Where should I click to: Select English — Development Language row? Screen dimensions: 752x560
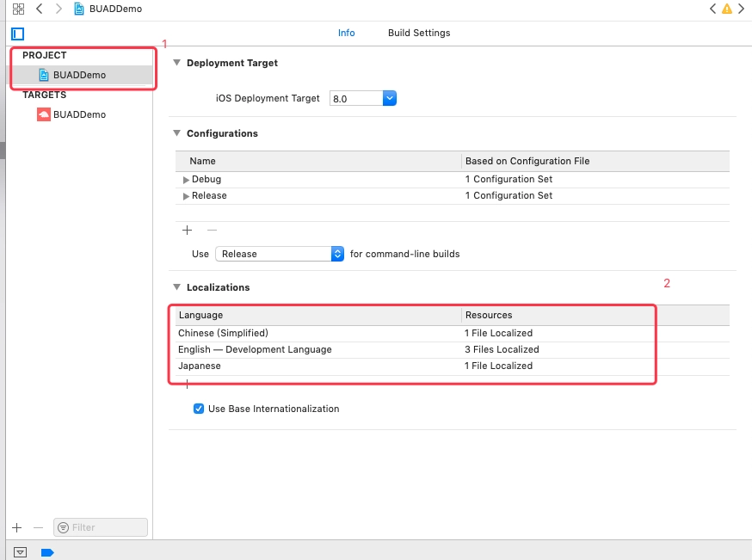pyautogui.click(x=453, y=349)
